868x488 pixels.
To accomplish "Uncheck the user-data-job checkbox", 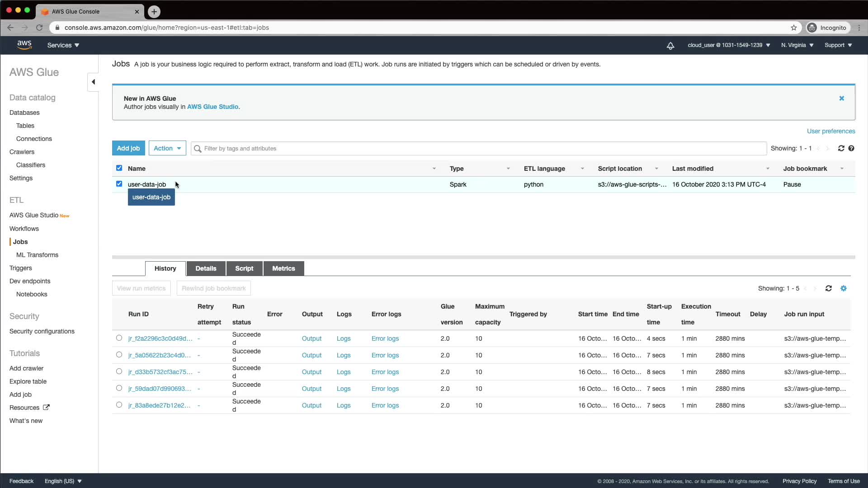I will (119, 184).
